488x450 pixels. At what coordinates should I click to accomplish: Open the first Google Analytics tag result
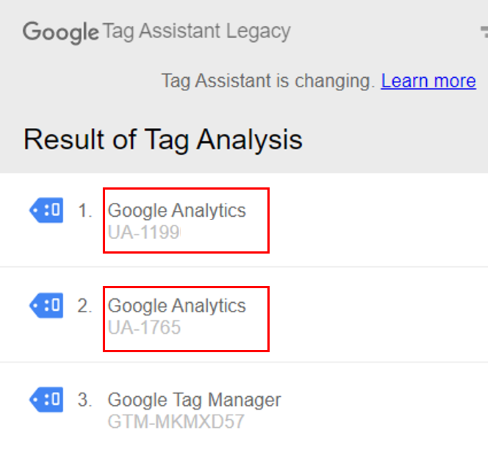coord(177,211)
